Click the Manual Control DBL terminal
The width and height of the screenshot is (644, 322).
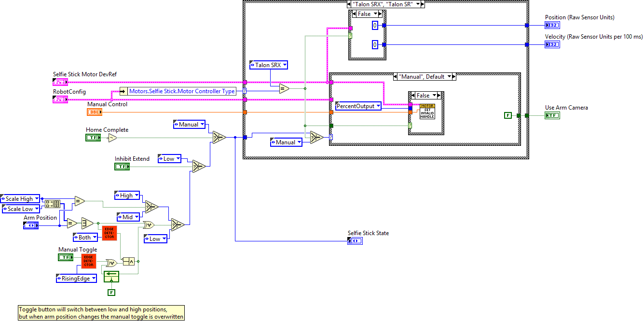[95, 112]
